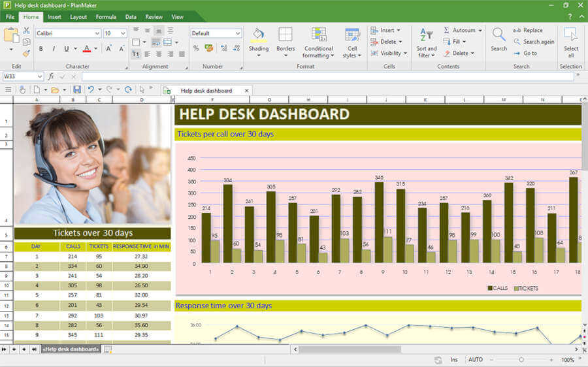Click the percent number format icon
Screen dimensions: 588x367
click(196, 48)
